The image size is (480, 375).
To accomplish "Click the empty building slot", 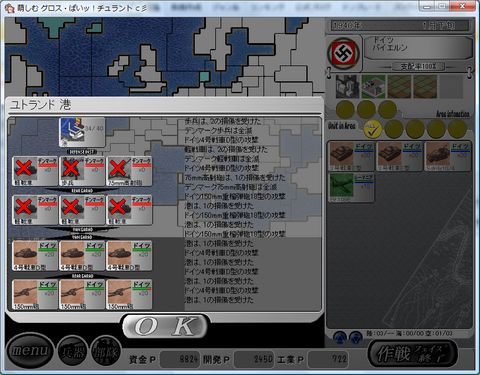I will 451,86.
